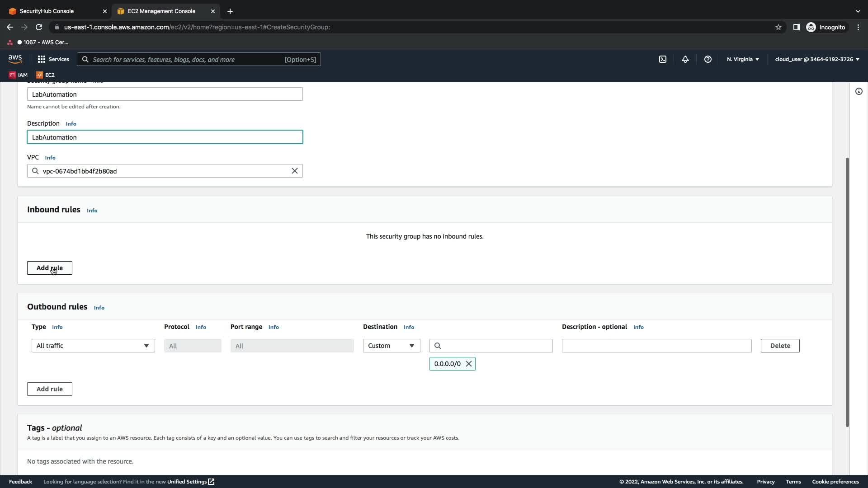Open the cloud_user account menu
Screen dimensions: 868x488
click(817, 59)
